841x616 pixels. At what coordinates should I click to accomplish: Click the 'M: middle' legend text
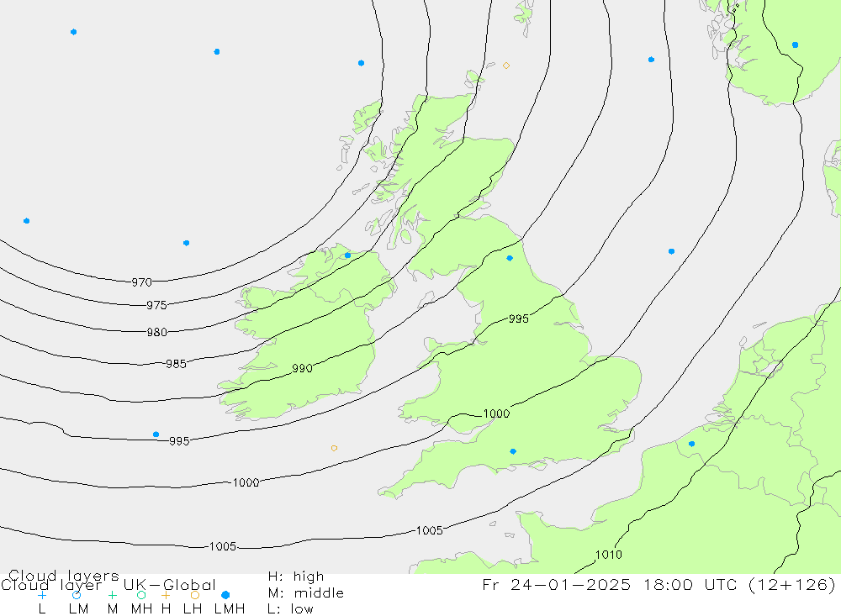tap(306, 593)
